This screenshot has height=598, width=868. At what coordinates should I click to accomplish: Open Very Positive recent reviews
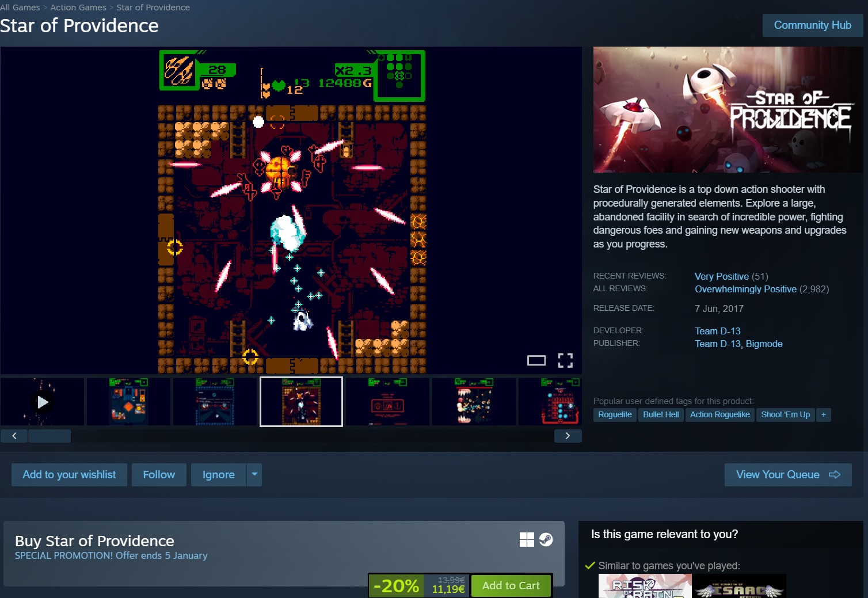722,276
